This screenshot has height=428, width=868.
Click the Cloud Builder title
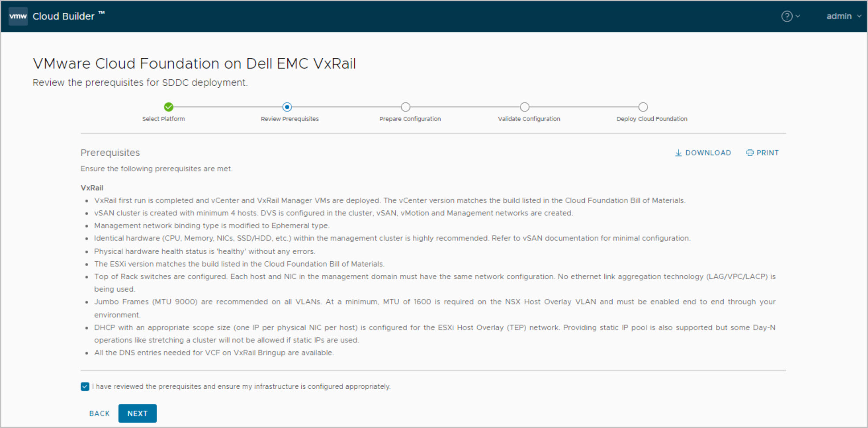[69, 16]
